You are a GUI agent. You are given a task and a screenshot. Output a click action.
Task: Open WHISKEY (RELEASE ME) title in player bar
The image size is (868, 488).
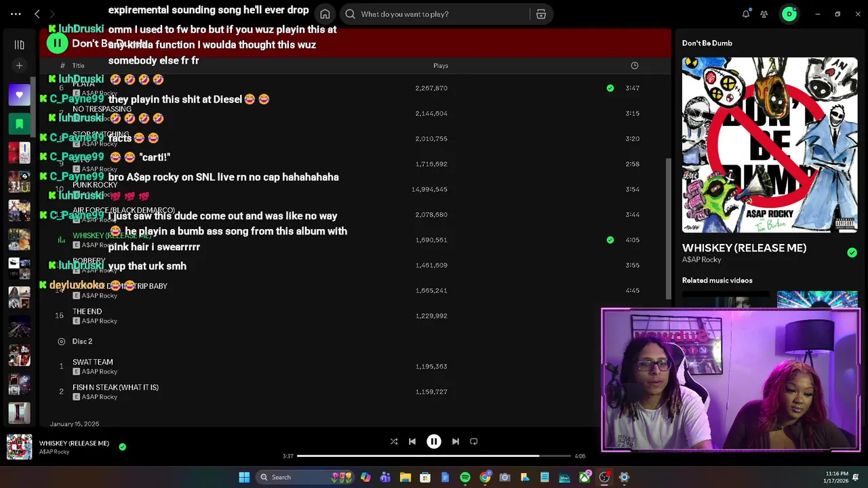[x=74, y=443]
